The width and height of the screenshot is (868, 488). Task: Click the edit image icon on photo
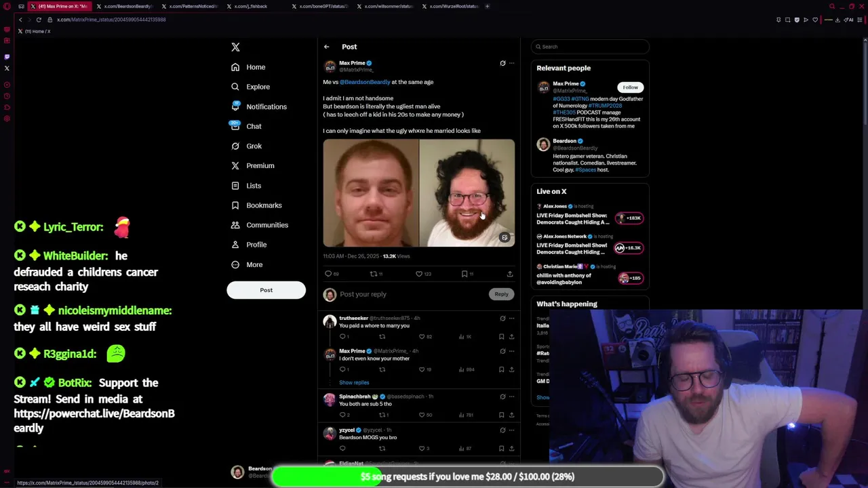[505, 237]
